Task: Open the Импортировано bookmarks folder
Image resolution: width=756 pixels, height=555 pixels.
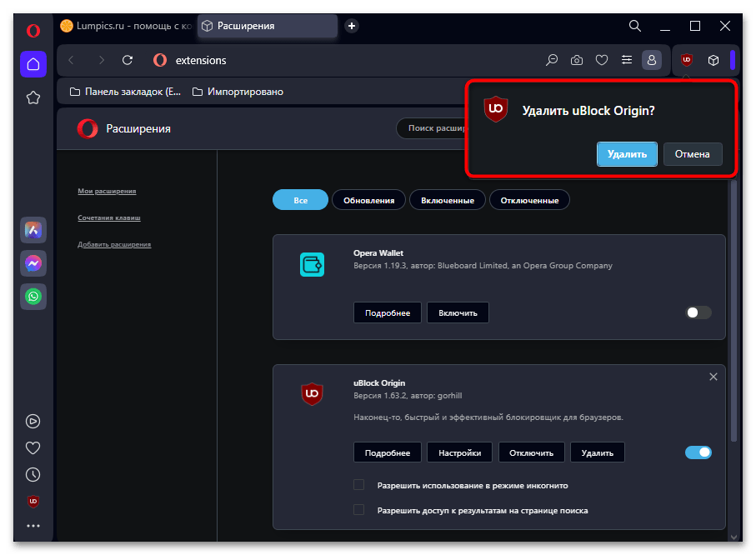Action: (x=238, y=92)
